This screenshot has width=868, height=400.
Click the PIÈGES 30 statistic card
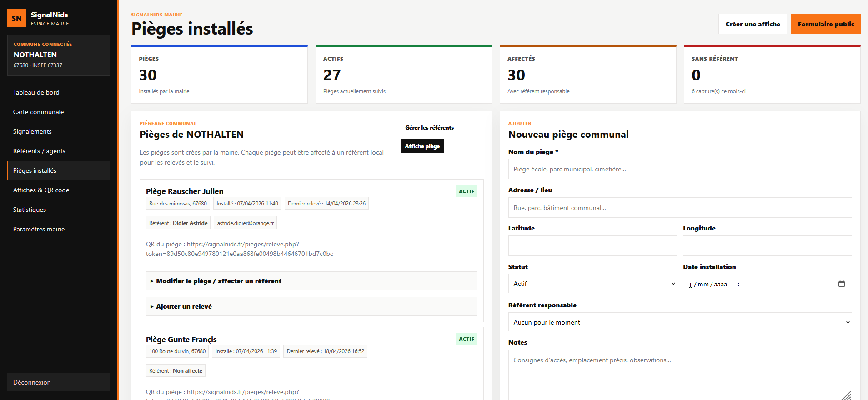[219, 75]
